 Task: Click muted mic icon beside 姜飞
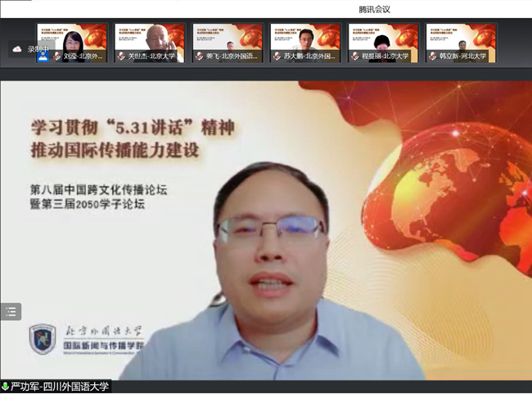click(x=199, y=56)
